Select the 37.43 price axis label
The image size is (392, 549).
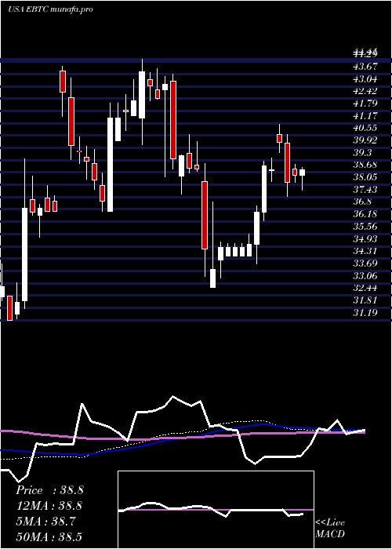coord(365,190)
